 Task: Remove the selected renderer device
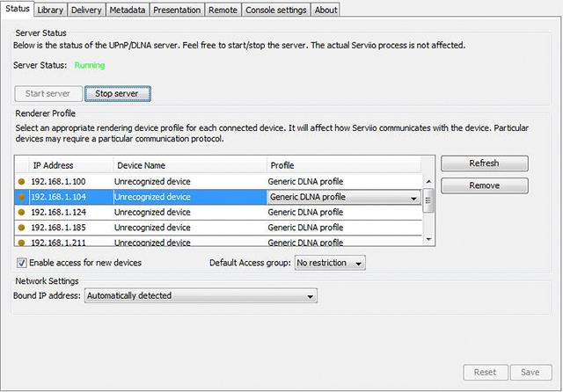pos(484,185)
